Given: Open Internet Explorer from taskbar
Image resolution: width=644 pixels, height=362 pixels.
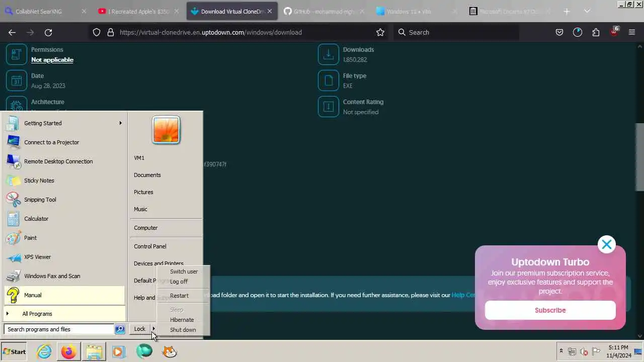Looking at the screenshot, I should (x=44, y=351).
